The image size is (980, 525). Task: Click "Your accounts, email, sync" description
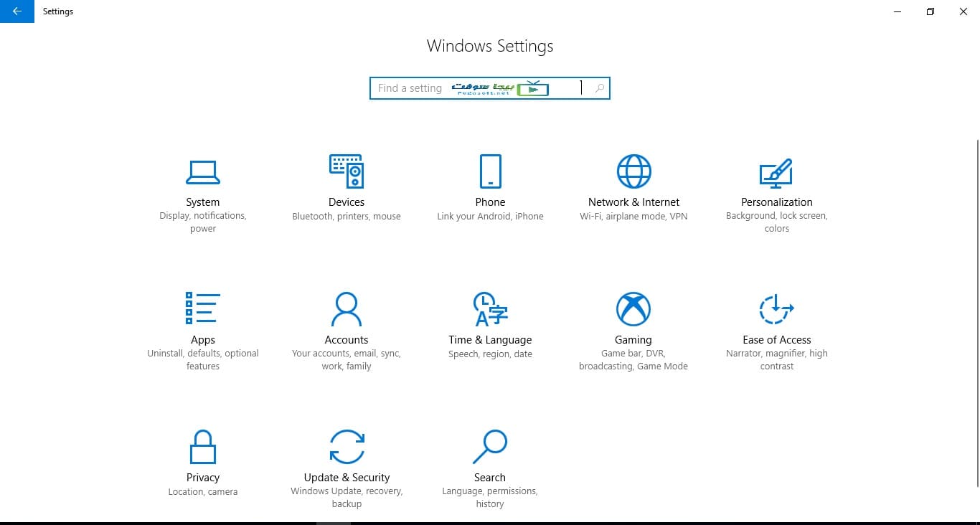[x=347, y=360]
